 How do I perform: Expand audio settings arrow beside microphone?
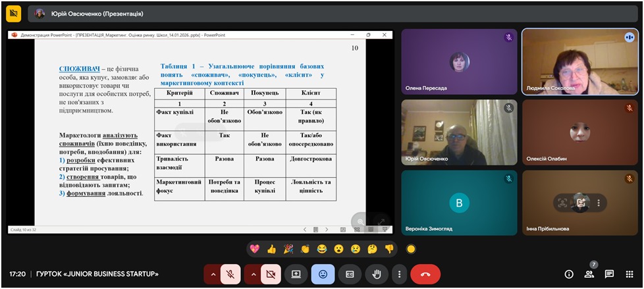coord(212,274)
